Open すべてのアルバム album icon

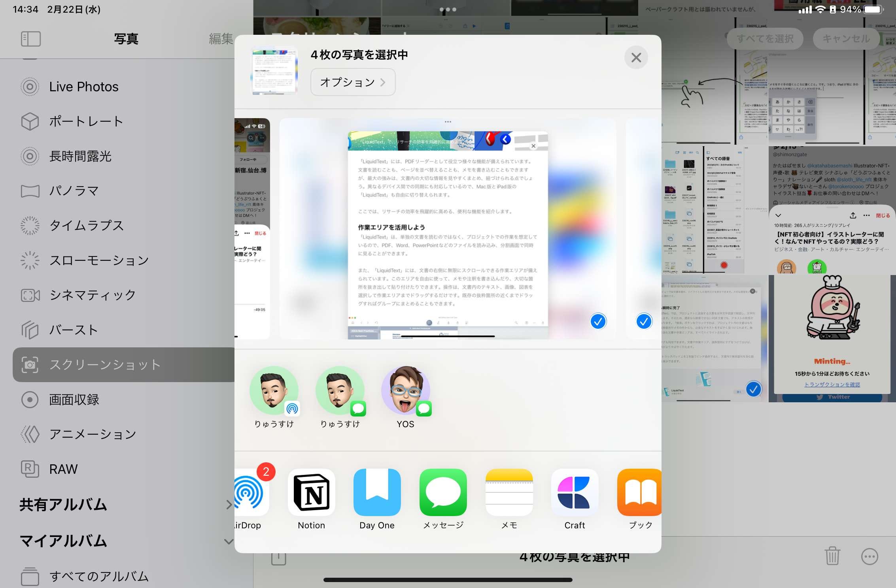(30, 576)
